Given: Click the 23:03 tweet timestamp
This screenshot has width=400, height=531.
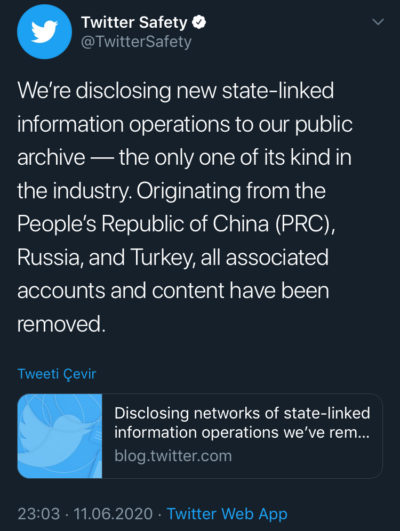Looking at the screenshot, I should point(39,514).
